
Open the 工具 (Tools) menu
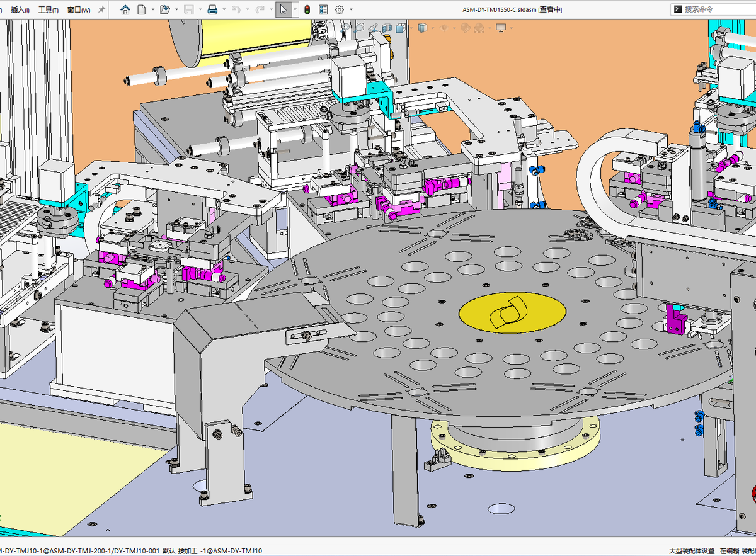point(49,9)
